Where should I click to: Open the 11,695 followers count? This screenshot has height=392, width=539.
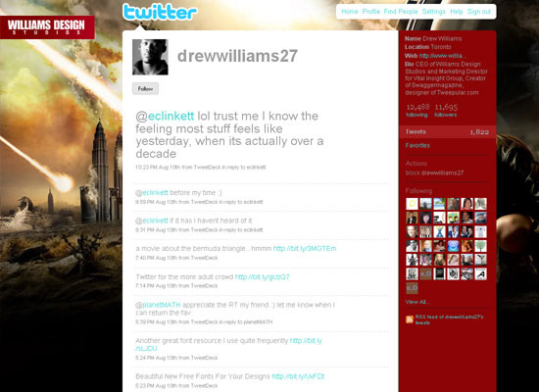pos(446,110)
